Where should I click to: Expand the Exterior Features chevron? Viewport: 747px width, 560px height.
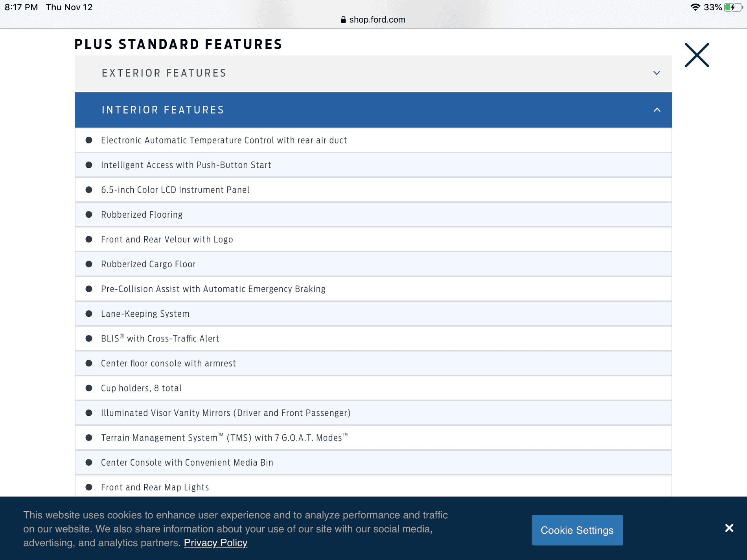tap(657, 73)
